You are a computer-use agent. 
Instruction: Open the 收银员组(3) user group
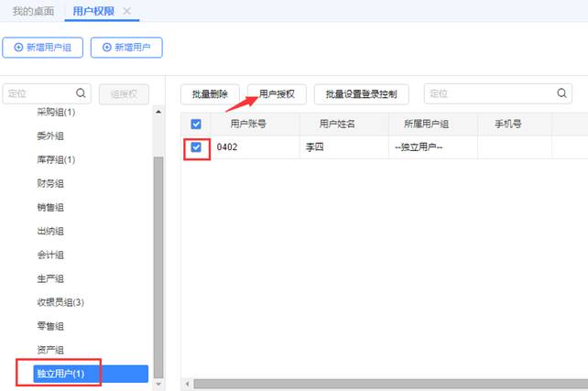[60, 302]
